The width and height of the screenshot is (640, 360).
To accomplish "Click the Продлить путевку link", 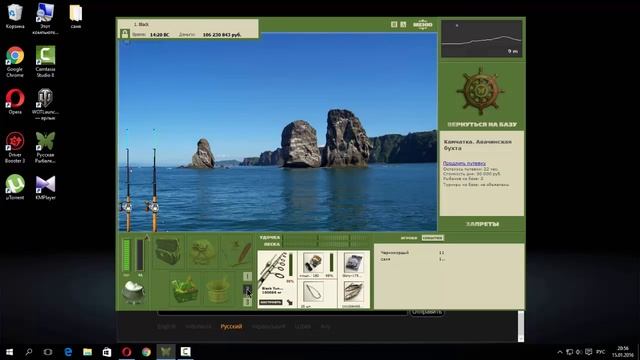I will point(464,163).
